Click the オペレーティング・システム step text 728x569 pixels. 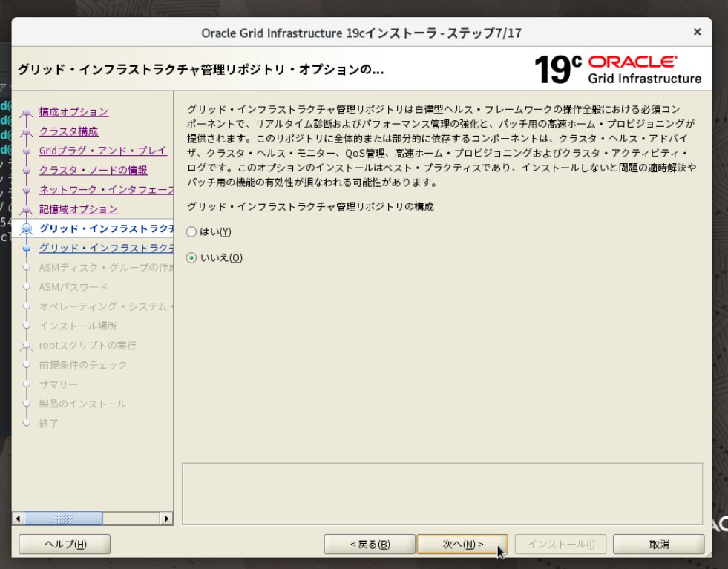(106, 307)
